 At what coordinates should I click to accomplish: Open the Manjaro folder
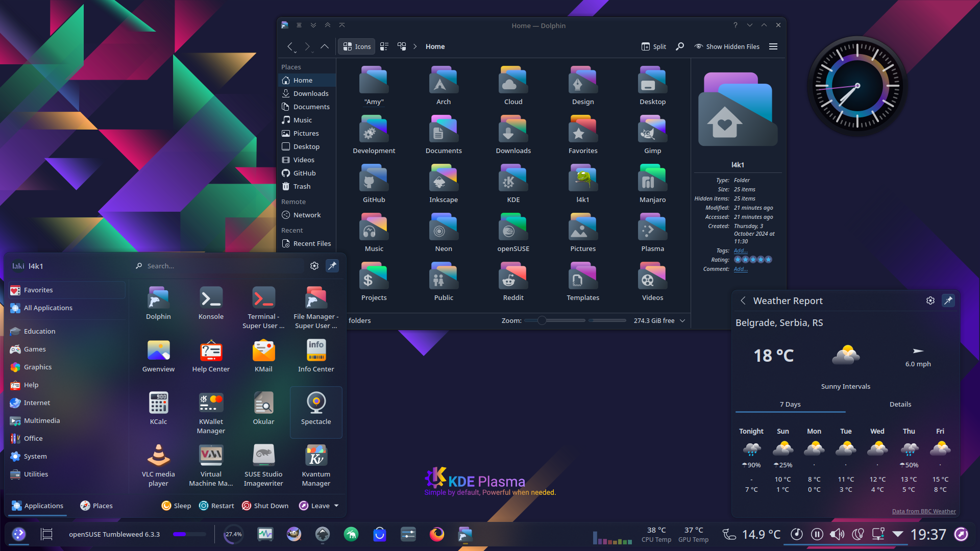tap(652, 184)
